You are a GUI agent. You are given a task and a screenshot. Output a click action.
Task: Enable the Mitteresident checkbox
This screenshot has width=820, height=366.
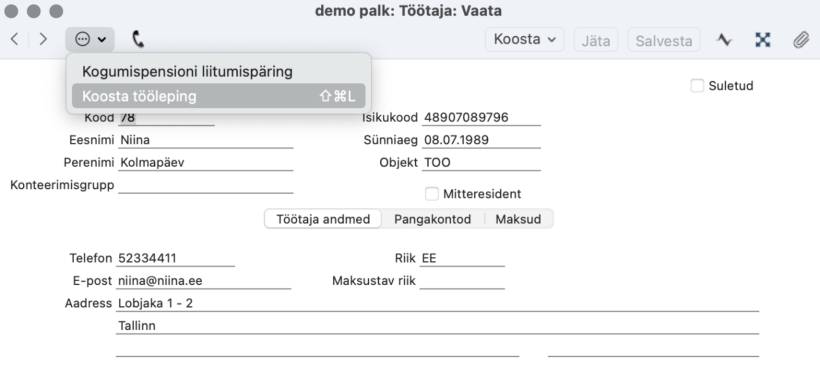pyautogui.click(x=431, y=194)
